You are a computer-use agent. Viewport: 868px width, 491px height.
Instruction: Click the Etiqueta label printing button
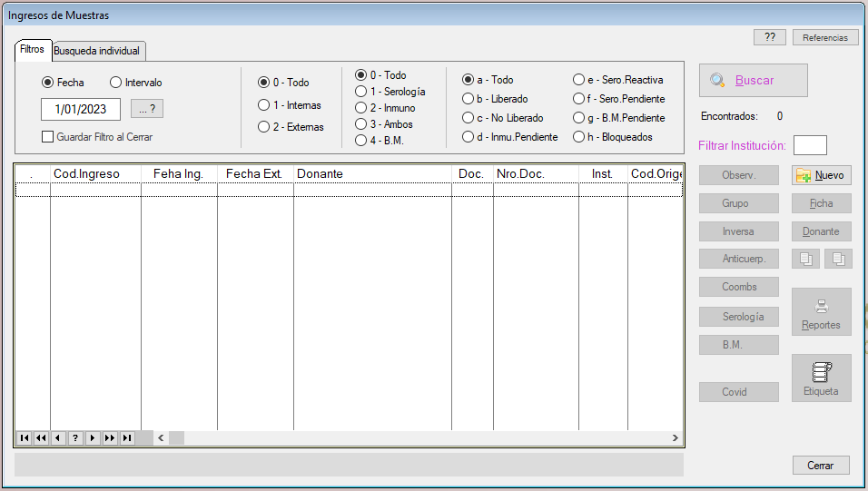(821, 378)
